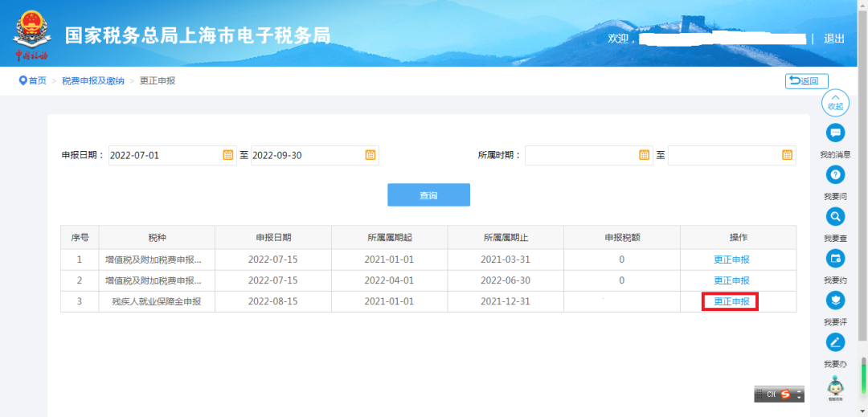Click 申报税额 column header

click(x=622, y=237)
